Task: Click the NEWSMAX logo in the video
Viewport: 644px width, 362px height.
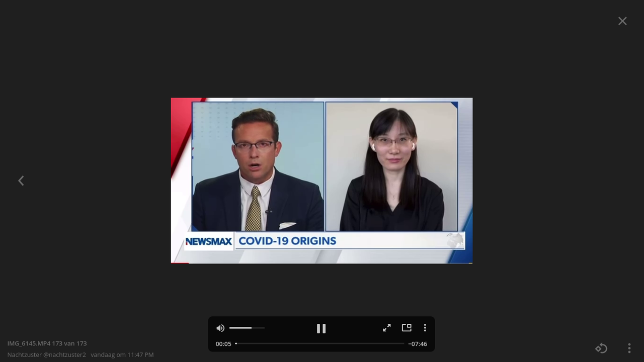Action: click(209, 241)
